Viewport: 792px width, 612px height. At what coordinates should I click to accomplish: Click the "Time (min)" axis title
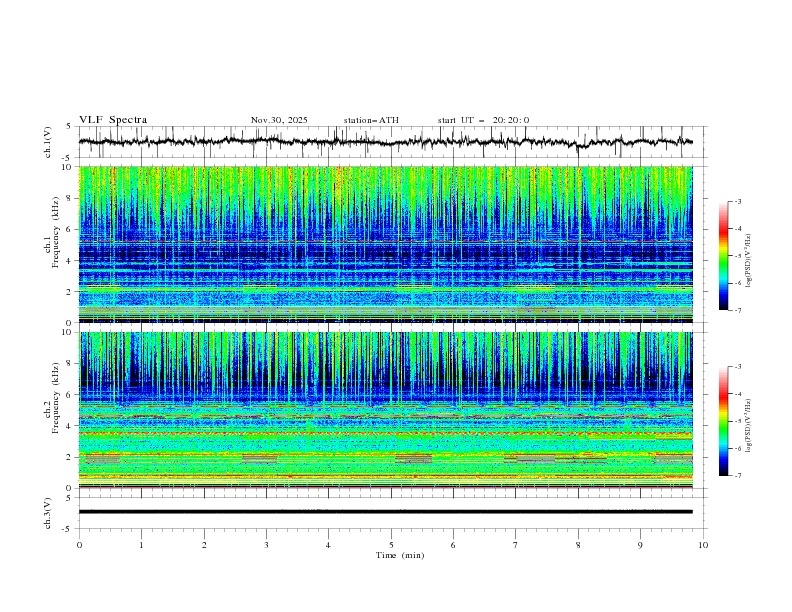coord(400,555)
